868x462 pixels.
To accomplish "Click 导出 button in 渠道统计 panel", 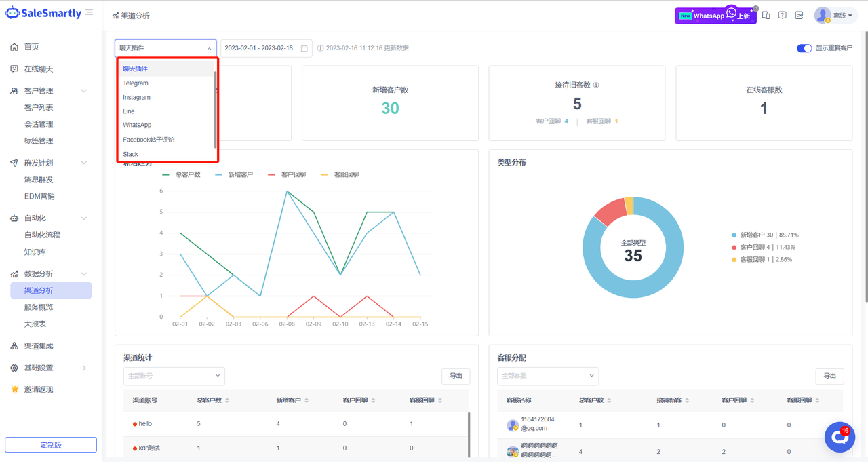I will coord(456,376).
